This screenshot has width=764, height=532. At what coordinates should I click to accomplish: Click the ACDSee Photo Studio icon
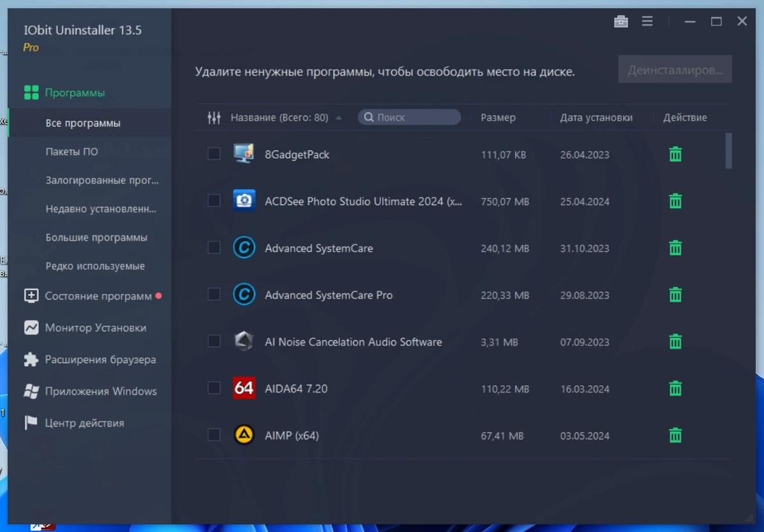(x=244, y=200)
